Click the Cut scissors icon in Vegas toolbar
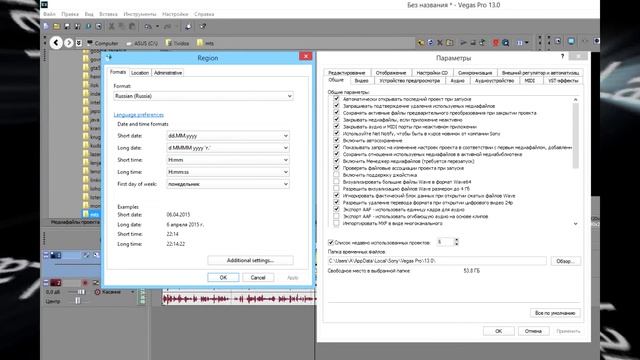The width and height of the screenshot is (640, 360). [111, 27]
